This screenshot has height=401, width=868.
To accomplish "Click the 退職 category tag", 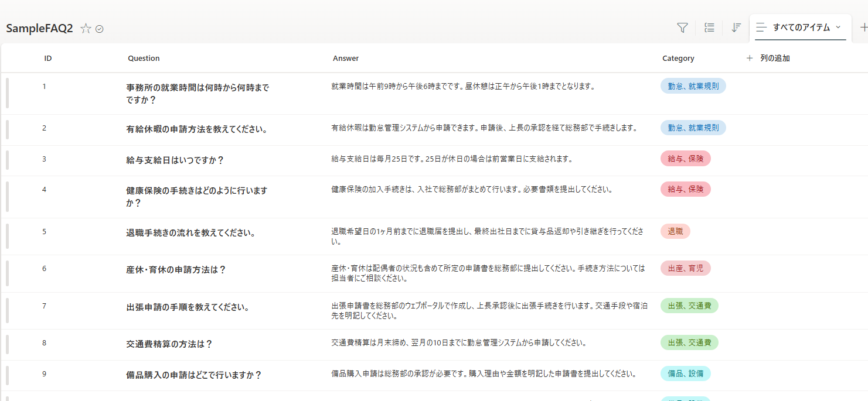I will [675, 231].
